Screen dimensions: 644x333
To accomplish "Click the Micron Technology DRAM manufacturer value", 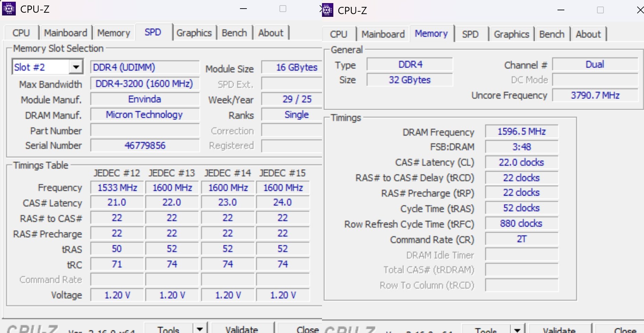I will (145, 114).
